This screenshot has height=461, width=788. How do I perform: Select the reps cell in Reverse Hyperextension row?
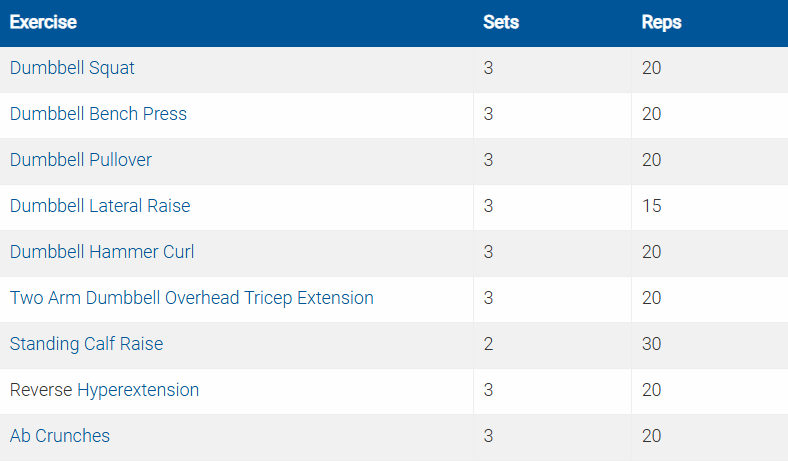tap(652, 391)
